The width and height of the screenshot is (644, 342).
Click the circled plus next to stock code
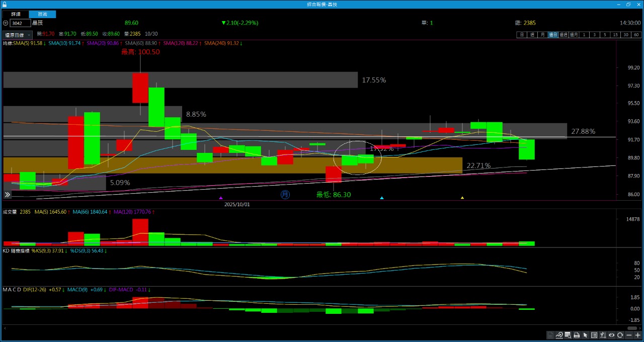pyautogui.click(x=6, y=23)
